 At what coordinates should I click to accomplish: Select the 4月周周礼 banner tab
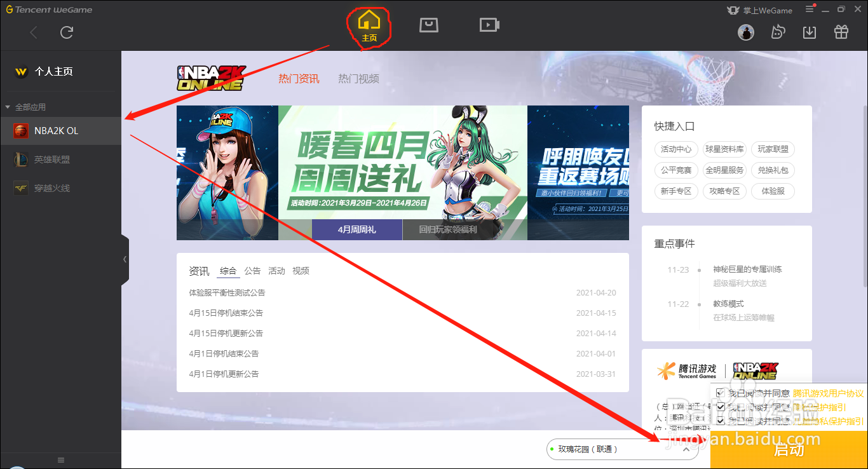coord(357,229)
